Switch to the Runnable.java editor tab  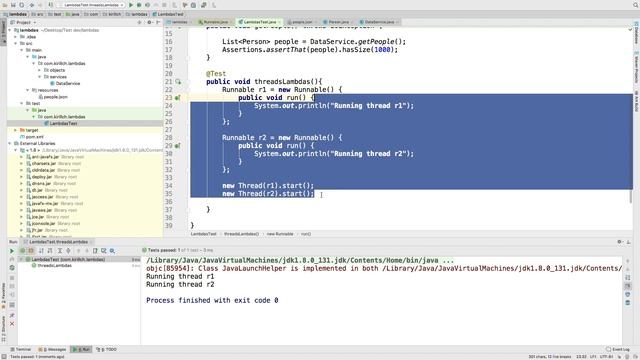click(215, 22)
